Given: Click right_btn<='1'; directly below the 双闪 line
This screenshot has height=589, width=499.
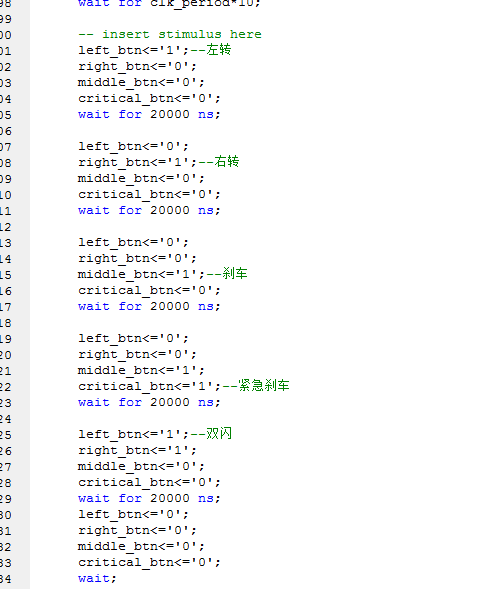Looking at the screenshot, I should point(138,450).
